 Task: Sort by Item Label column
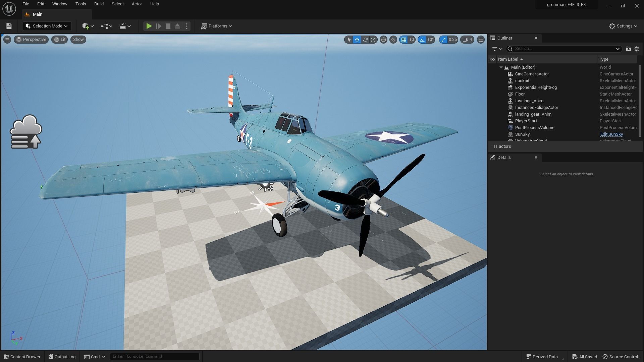coord(546,59)
